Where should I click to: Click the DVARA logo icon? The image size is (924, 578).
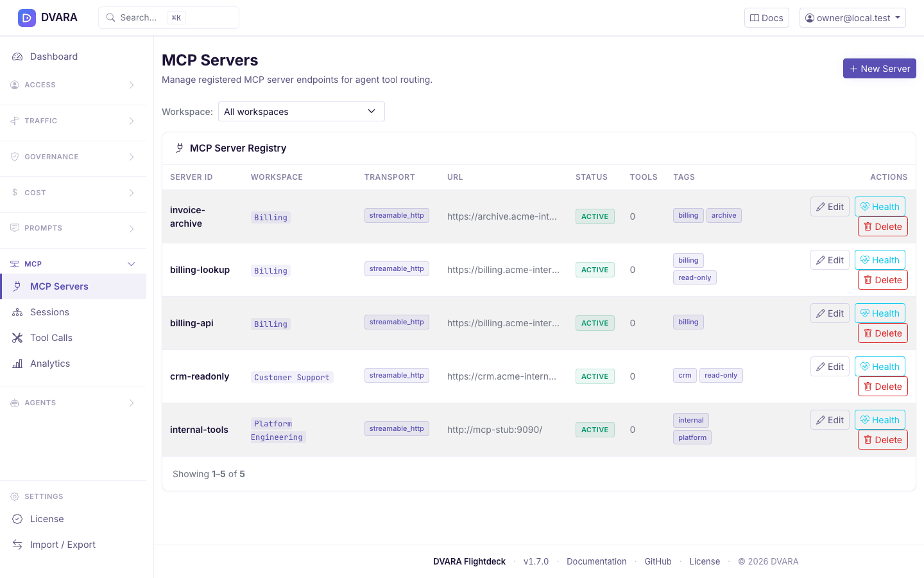[27, 18]
